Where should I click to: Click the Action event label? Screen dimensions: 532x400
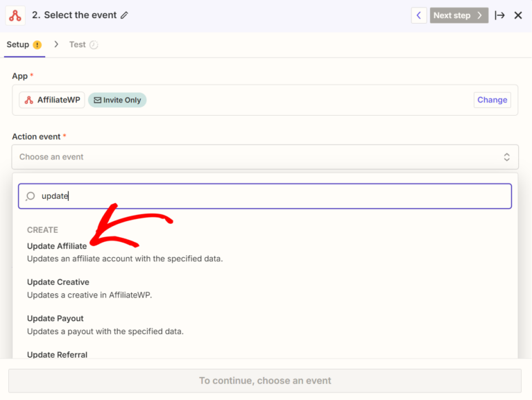click(x=36, y=137)
